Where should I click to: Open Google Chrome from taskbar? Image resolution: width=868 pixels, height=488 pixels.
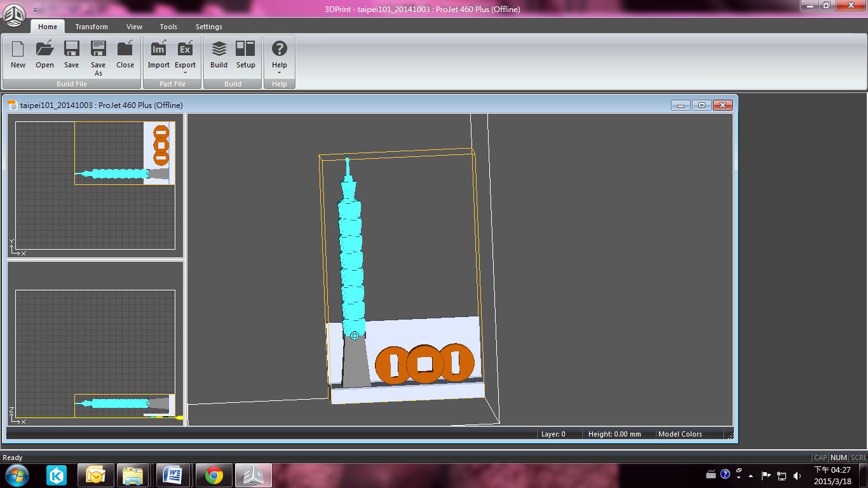pos(214,475)
